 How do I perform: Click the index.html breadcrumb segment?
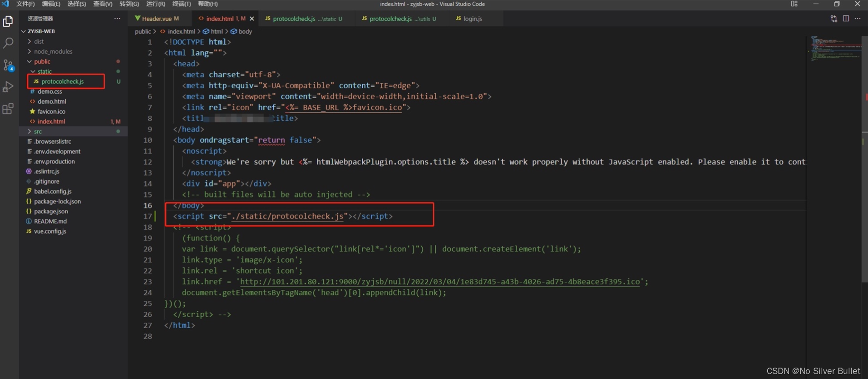pyautogui.click(x=181, y=31)
